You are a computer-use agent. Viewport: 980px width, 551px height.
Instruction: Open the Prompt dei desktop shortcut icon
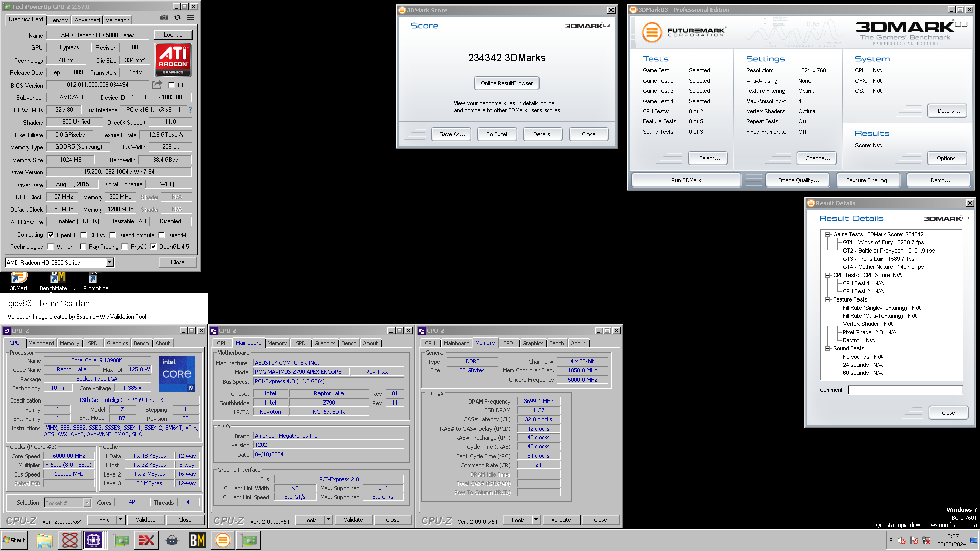pyautogui.click(x=96, y=278)
